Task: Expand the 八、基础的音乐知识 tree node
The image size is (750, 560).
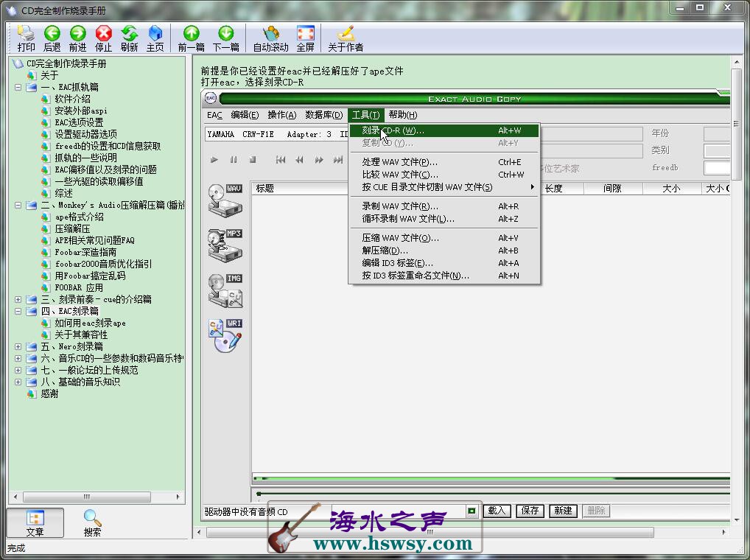Action: [18, 382]
